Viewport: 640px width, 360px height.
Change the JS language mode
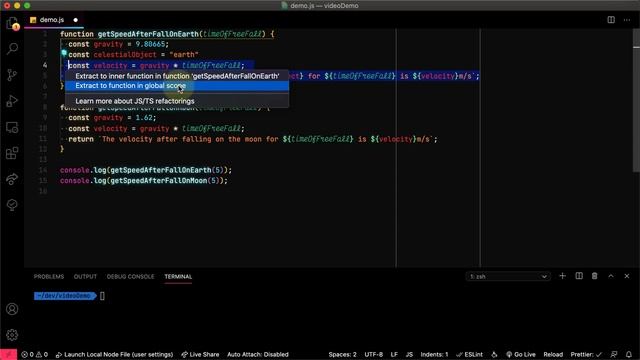409,354
